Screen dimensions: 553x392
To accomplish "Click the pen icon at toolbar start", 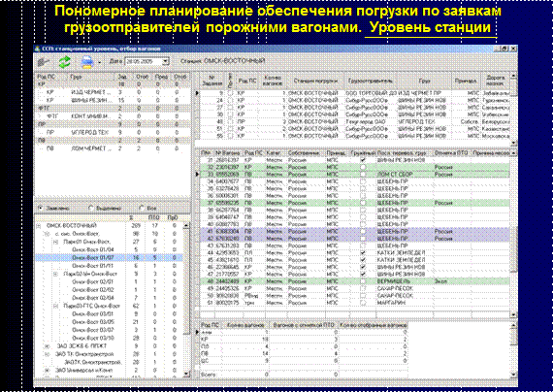I will click(x=44, y=62).
